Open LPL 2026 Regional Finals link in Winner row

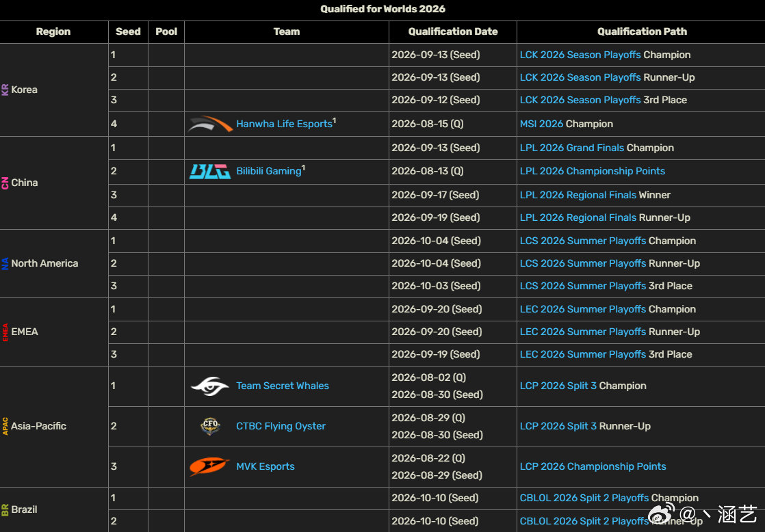(578, 195)
